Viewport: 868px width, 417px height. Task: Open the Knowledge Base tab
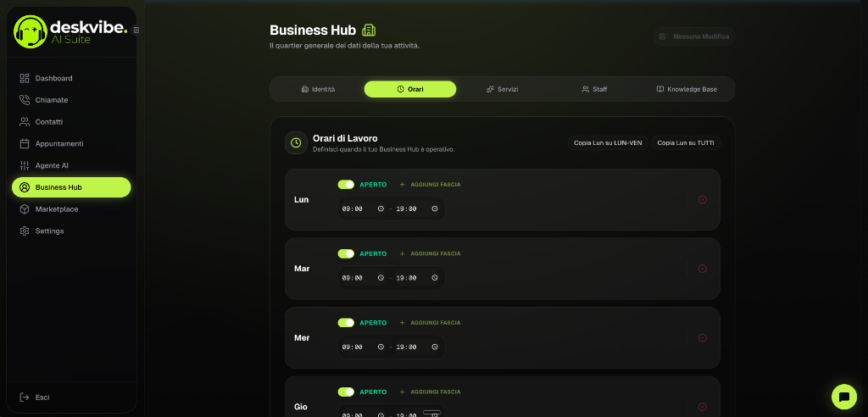(687, 89)
